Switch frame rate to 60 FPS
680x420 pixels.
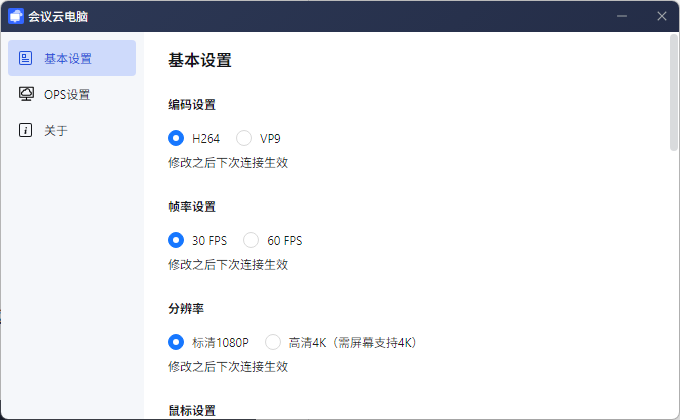[x=251, y=240]
